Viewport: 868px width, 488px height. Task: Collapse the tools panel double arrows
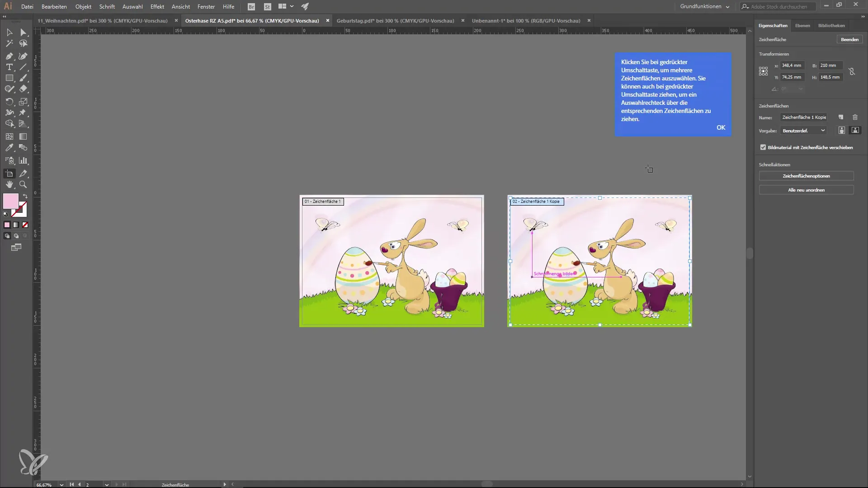point(5,16)
